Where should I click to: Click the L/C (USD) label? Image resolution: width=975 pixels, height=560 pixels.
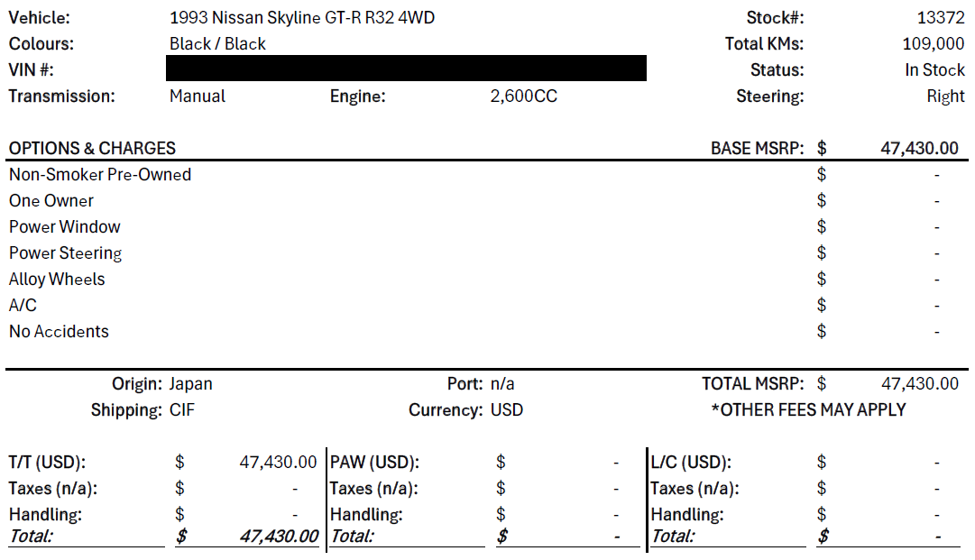click(x=691, y=463)
